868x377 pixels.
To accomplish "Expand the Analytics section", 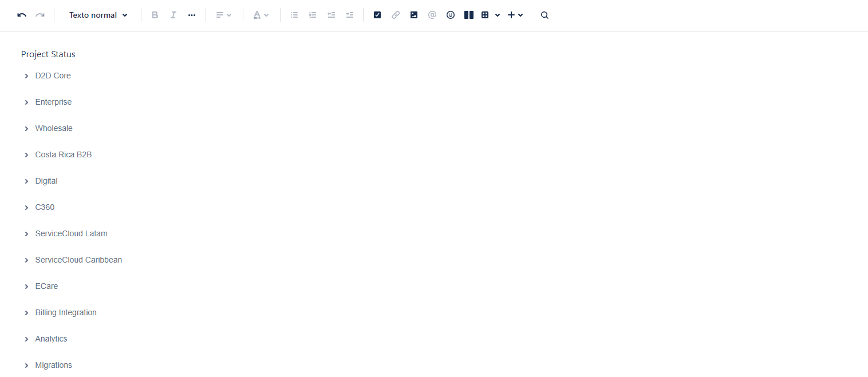I will click(x=26, y=339).
